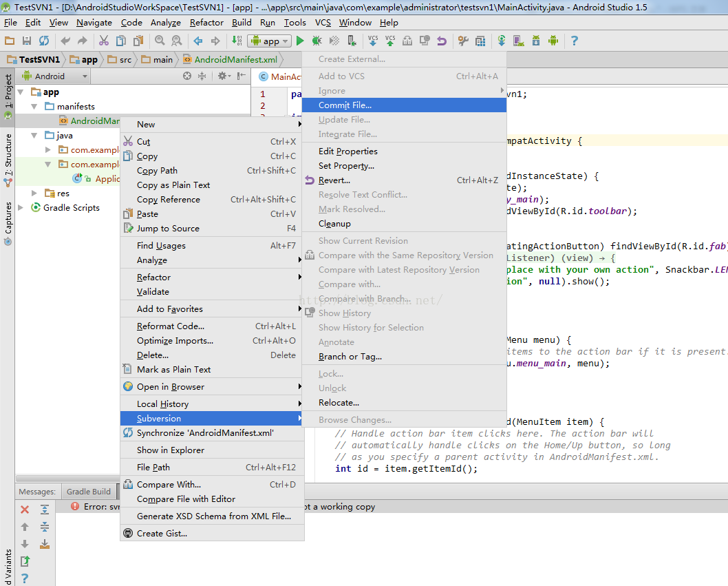
Task: Click the TestSVN1 breadcrumb in navigation bar
Action: click(34, 59)
